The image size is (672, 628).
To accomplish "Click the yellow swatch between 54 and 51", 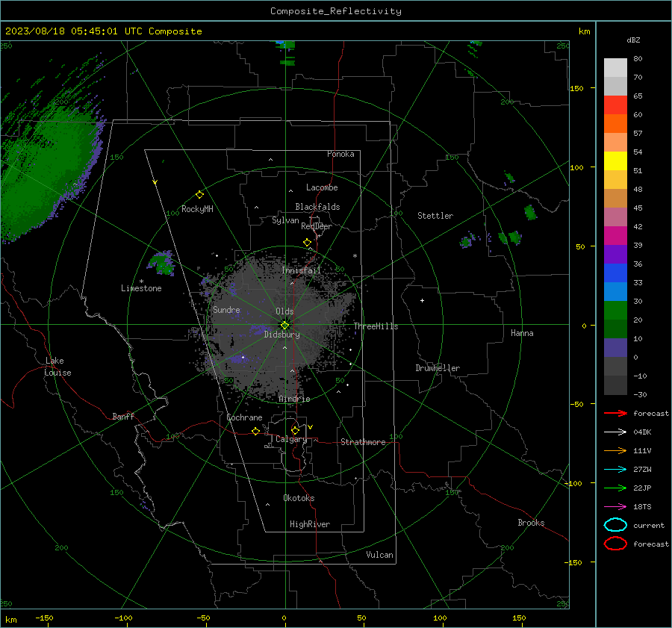I will (615, 161).
